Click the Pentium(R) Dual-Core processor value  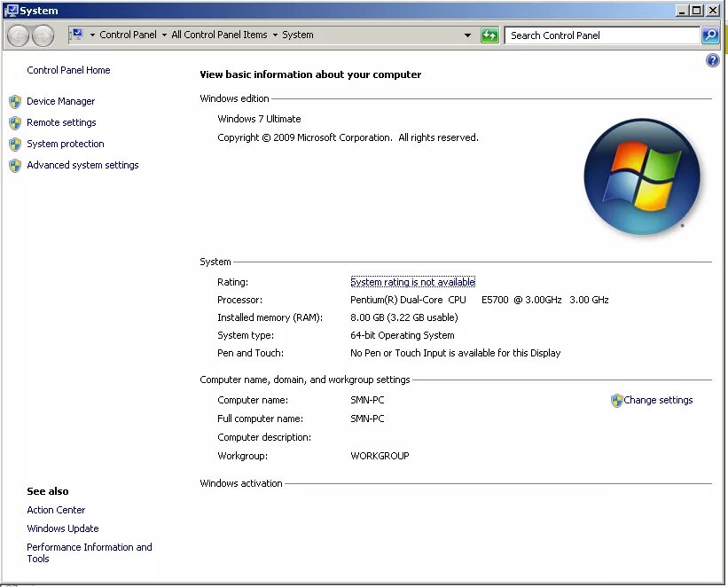[479, 300]
